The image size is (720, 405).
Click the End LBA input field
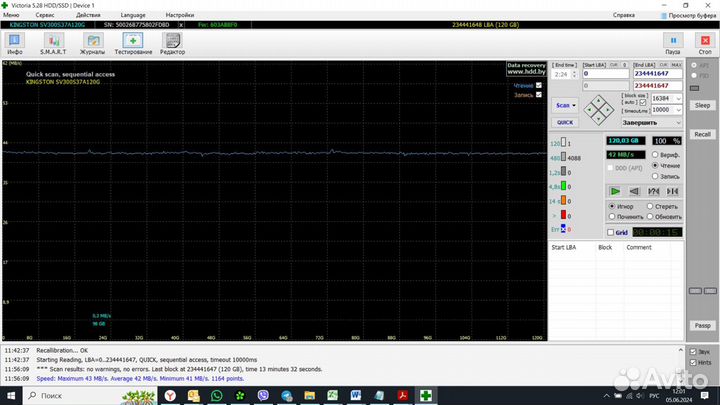click(657, 74)
